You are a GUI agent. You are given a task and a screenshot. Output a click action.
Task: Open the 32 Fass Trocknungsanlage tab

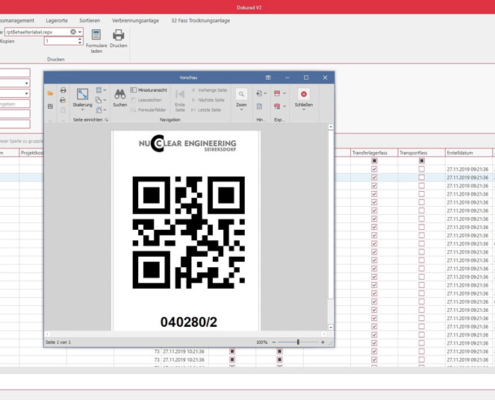[x=201, y=21]
